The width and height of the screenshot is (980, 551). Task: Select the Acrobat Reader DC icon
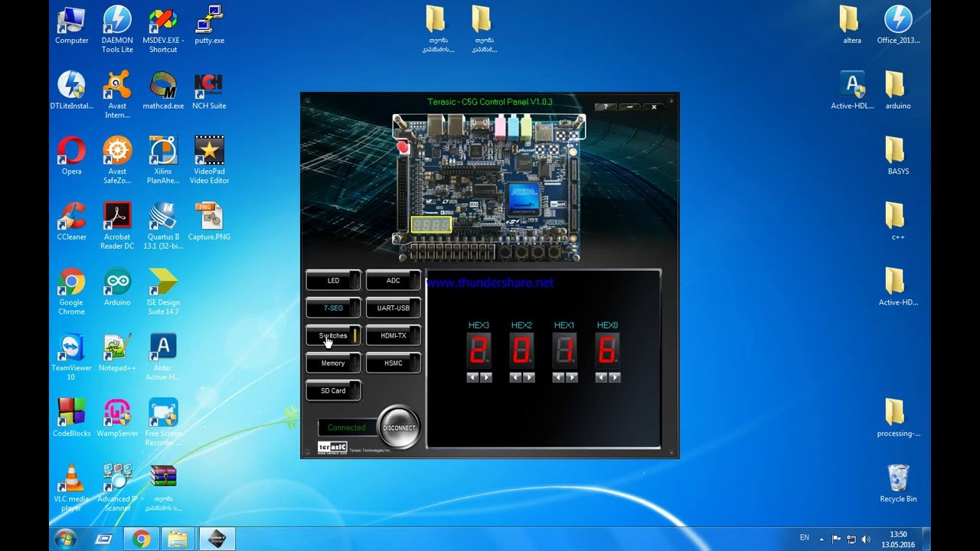click(117, 227)
